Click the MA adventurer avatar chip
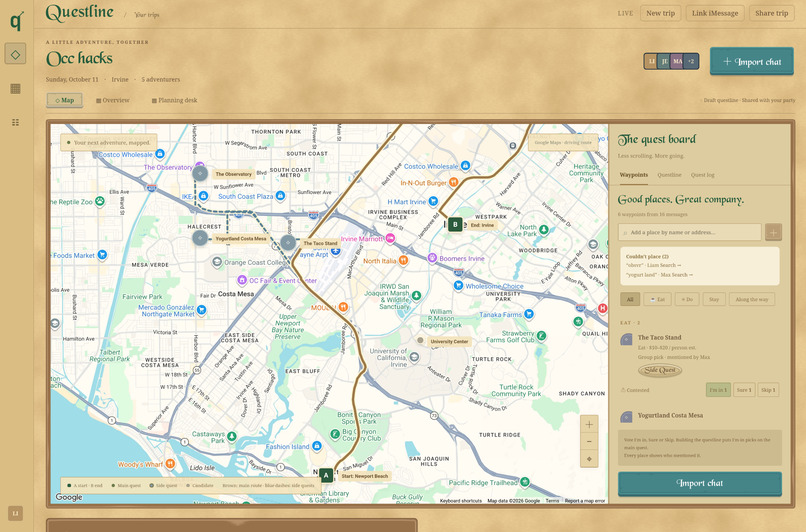The image size is (806, 532). 677,61
